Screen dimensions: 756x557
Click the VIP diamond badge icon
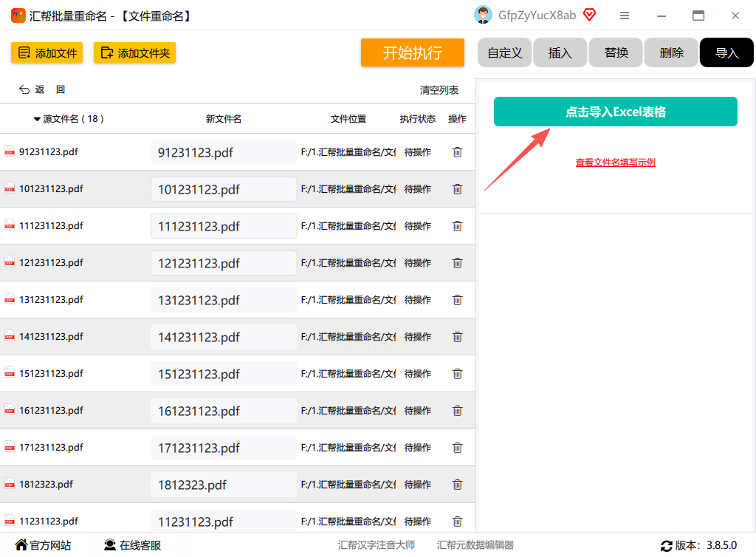(x=589, y=15)
